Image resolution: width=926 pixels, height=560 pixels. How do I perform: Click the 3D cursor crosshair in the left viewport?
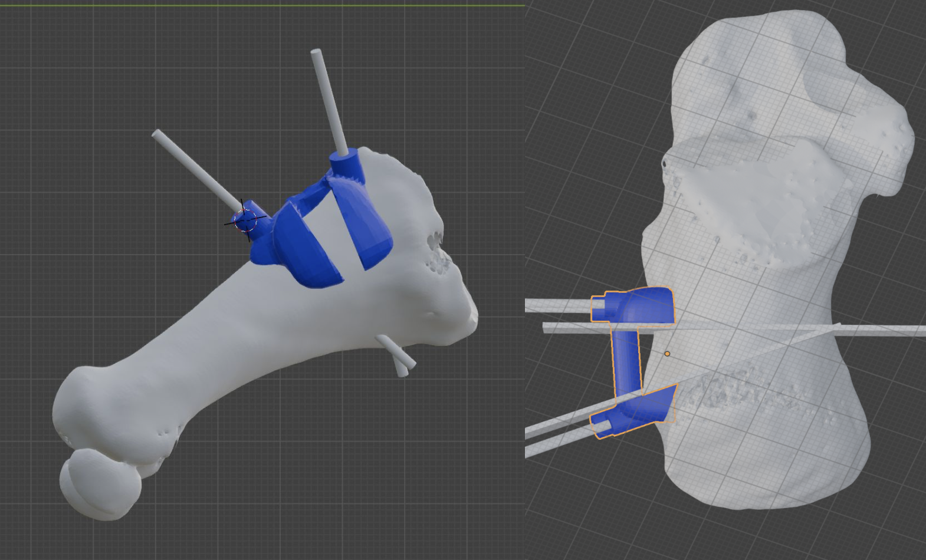click(245, 220)
